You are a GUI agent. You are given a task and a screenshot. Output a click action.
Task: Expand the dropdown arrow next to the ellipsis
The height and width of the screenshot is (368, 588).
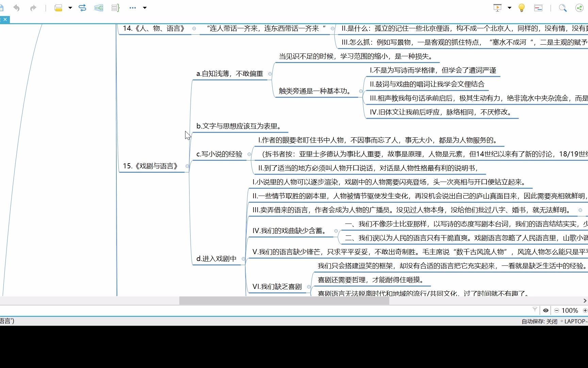(x=145, y=8)
